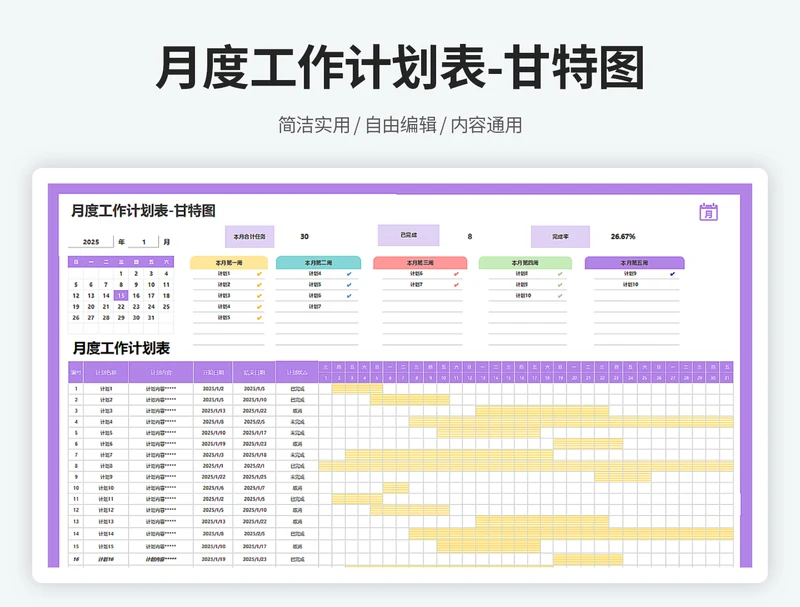800x607 pixels.
Task: Open the status cell in row 5
Action: 297,433
